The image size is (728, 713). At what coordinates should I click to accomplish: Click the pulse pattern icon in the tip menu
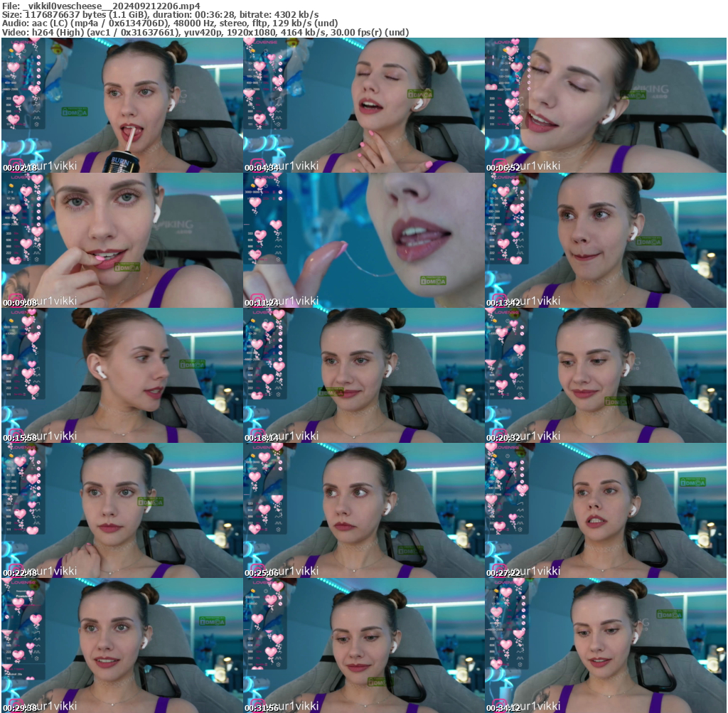click(36, 118)
